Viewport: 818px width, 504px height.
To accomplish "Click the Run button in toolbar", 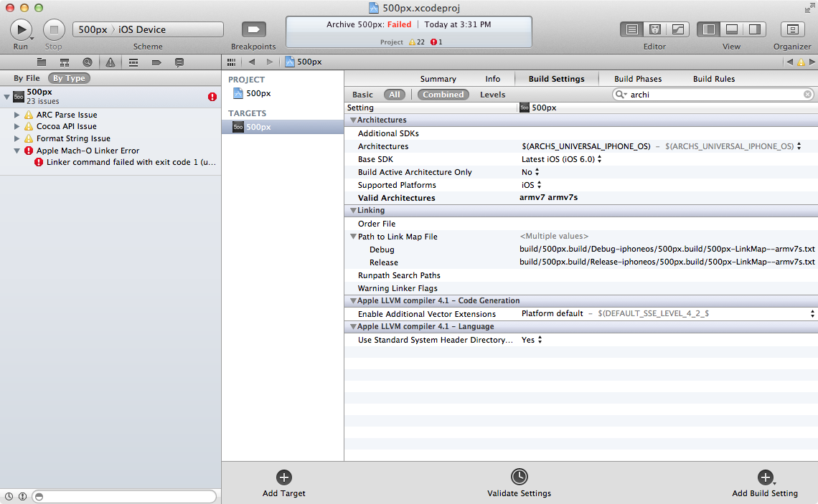I will pyautogui.click(x=21, y=29).
